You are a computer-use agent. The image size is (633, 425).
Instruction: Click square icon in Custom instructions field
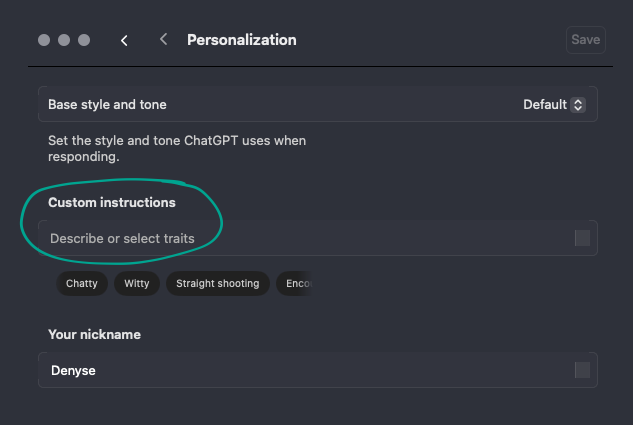pos(582,238)
